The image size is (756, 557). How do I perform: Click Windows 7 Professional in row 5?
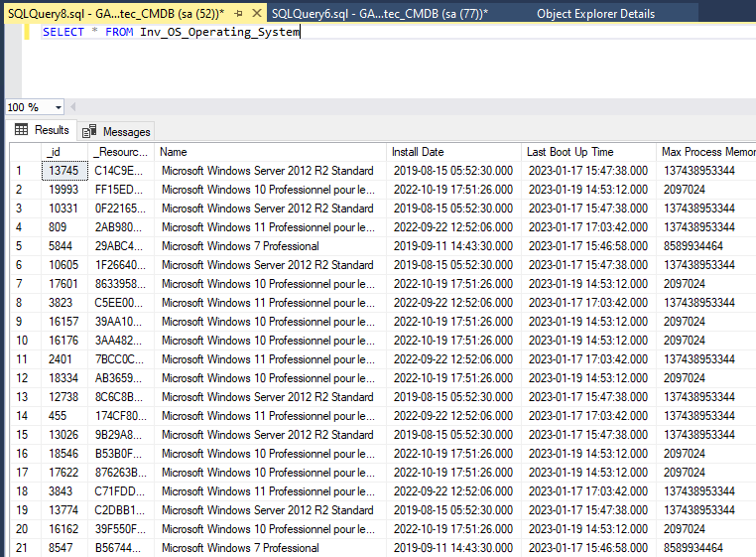(270, 246)
